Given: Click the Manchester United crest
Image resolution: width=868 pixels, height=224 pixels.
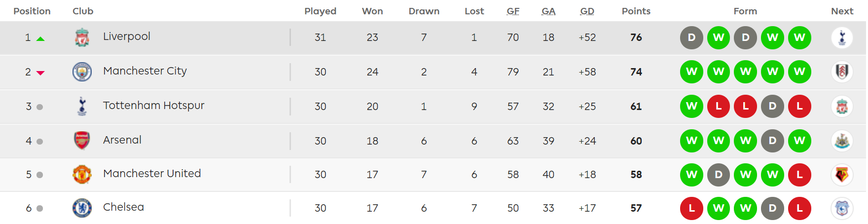Looking at the screenshot, I should click(x=82, y=174).
